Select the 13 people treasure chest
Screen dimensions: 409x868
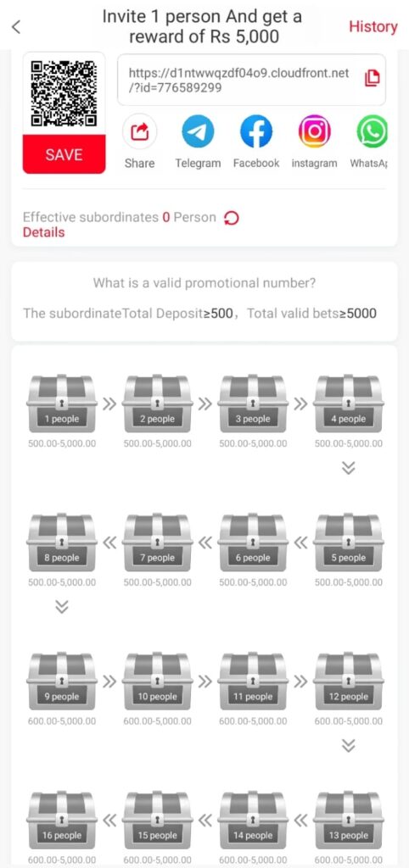tap(348, 821)
